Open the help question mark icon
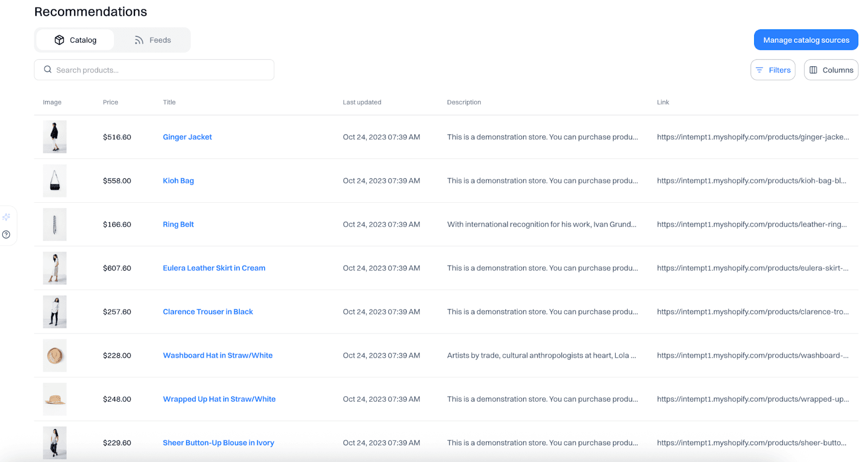Screen dimensions: 868x462 (7, 235)
